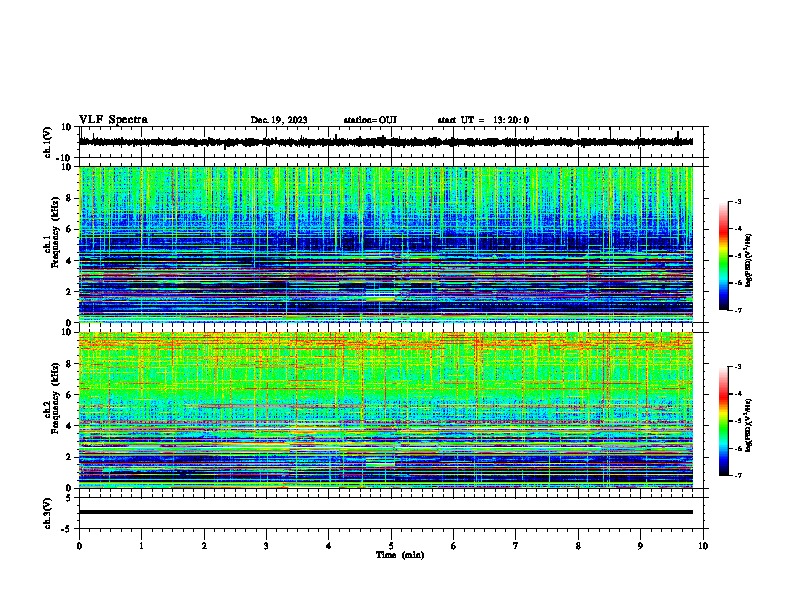792x612 pixels.
Task: Click time axis tick label '10'
Action: 703,546
